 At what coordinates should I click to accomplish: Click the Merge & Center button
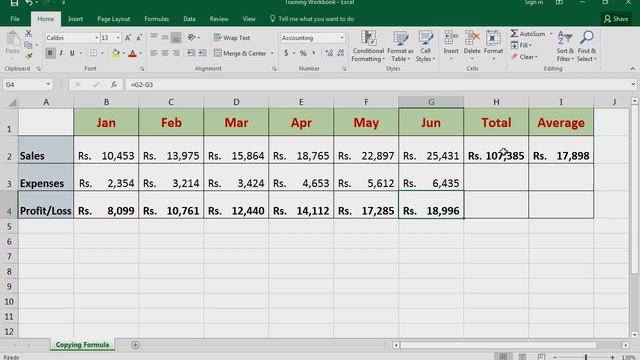240,53
